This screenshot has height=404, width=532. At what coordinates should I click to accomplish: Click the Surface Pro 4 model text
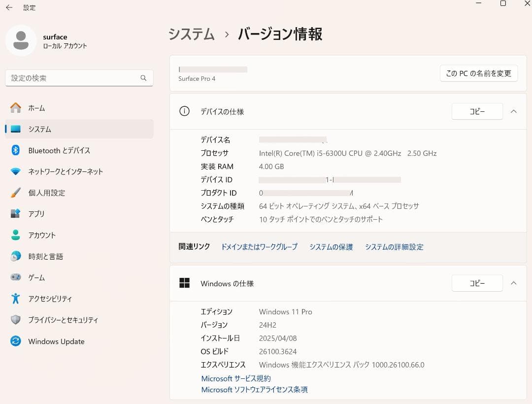coord(197,79)
